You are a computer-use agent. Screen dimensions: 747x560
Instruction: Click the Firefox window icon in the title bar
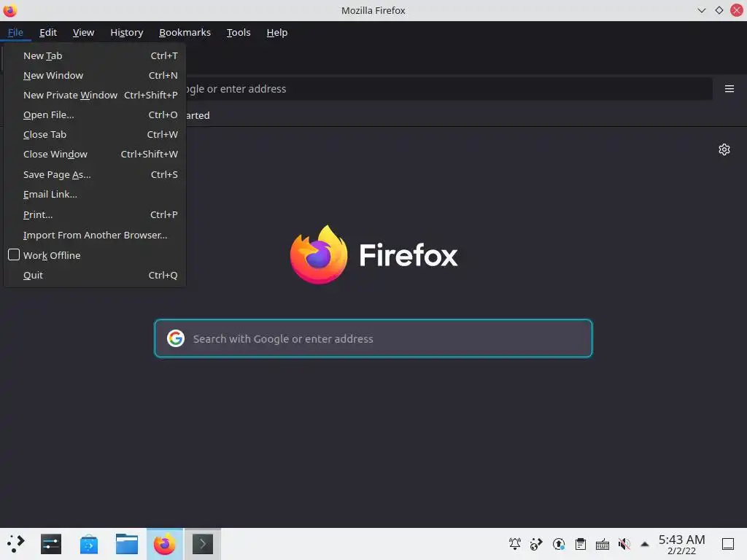tap(9, 10)
